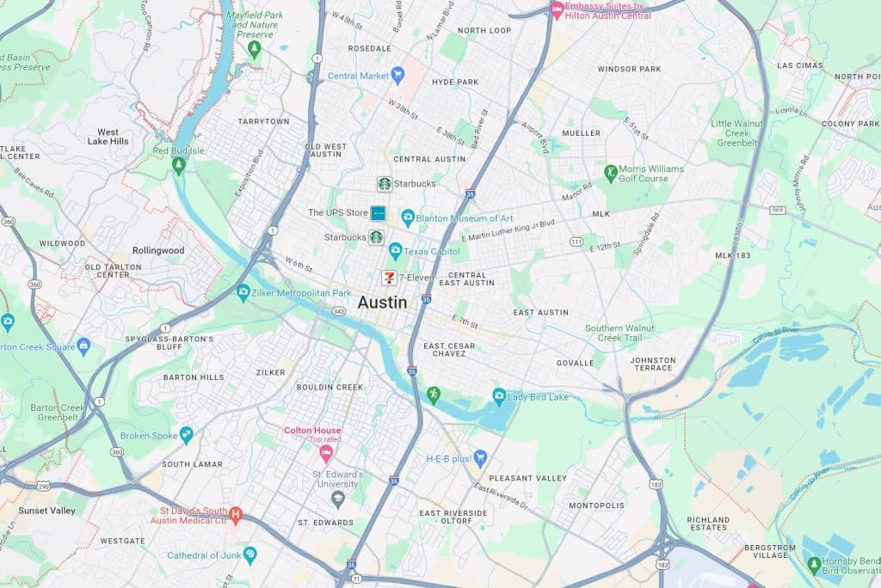The width and height of the screenshot is (881, 588).
Task: Click the Austin city label
Action: point(382,302)
